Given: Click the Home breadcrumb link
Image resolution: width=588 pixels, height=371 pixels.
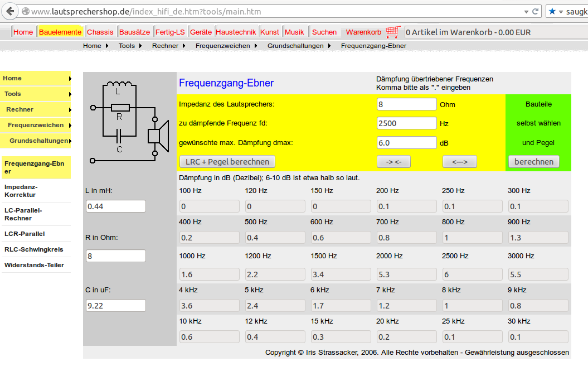Looking at the screenshot, I should [x=93, y=46].
